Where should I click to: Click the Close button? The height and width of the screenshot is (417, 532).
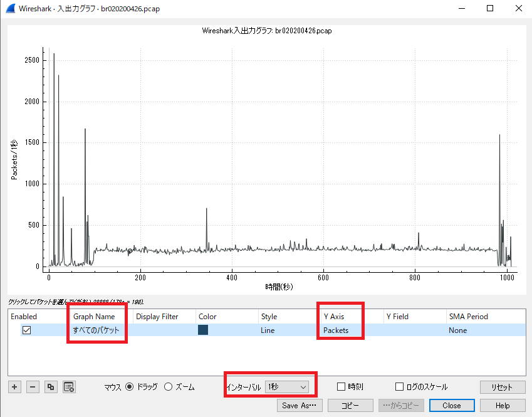tap(452, 406)
